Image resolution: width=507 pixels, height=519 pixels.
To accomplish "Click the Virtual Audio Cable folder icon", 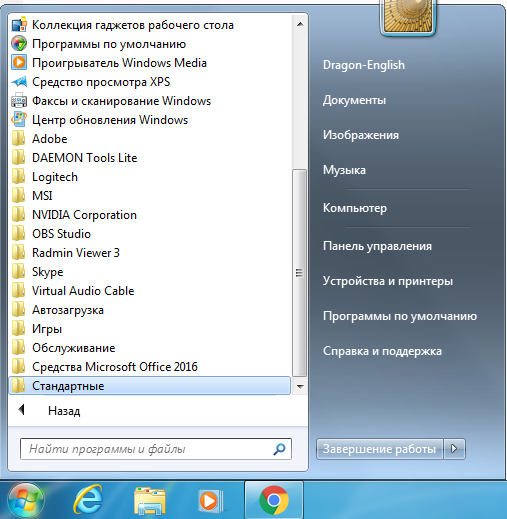I will tap(18, 291).
